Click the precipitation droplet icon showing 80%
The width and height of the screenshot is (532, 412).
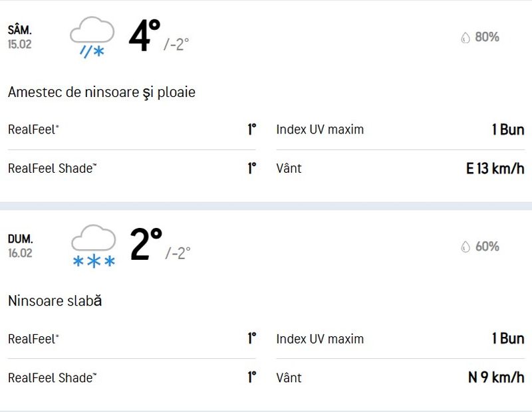465,37
